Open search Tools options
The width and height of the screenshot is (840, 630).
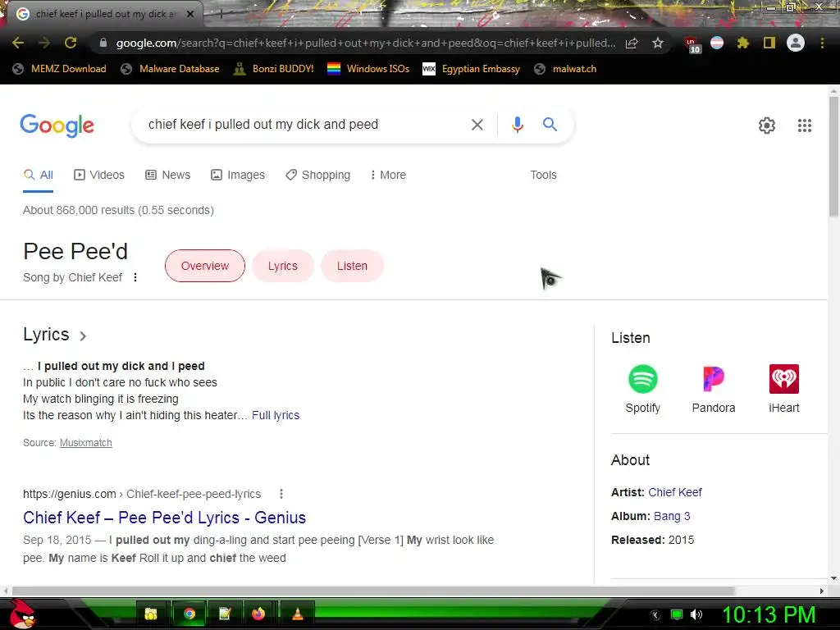click(543, 176)
